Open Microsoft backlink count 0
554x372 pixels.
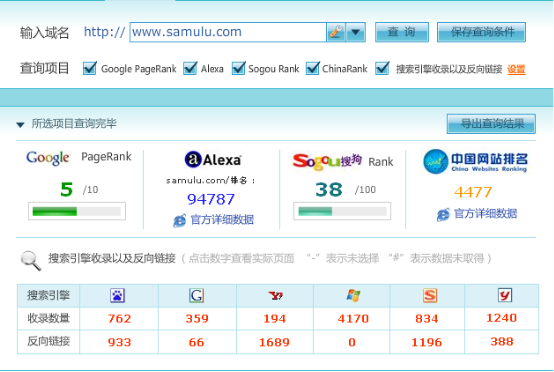tap(352, 342)
